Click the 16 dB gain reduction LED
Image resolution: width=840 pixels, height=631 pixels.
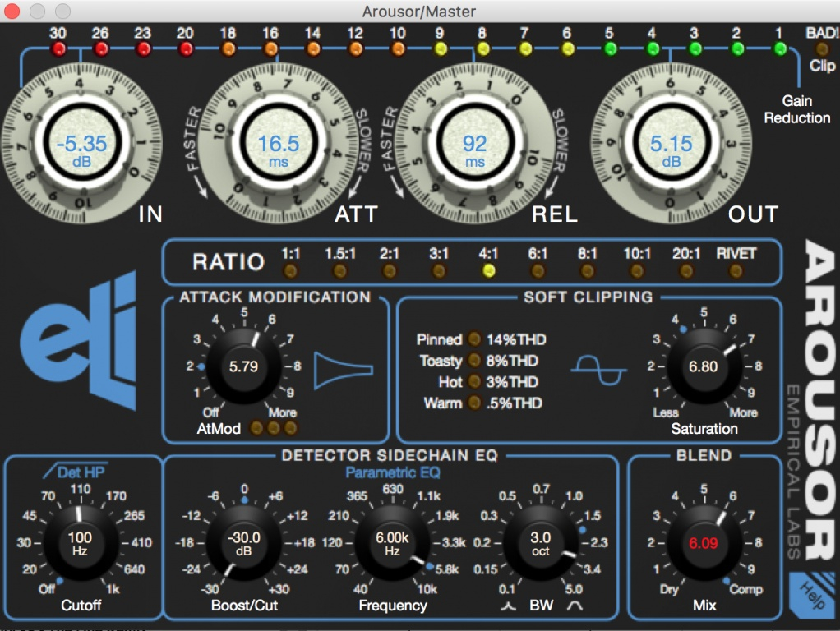pos(270,49)
